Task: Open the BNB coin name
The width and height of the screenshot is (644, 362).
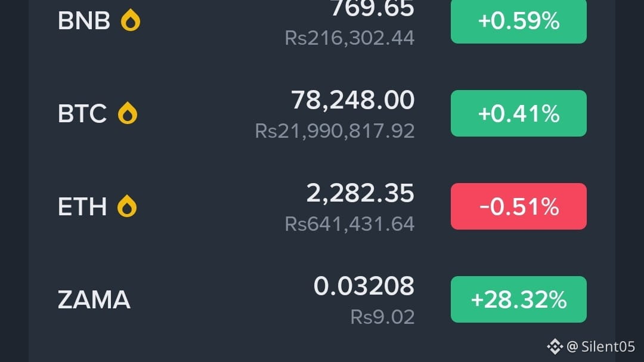Action: pyautogui.click(x=84, y=21)
